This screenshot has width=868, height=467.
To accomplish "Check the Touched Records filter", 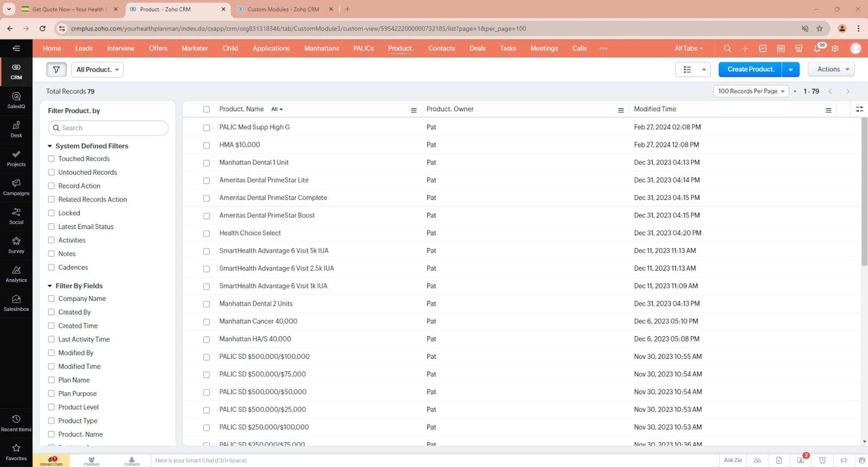I will pos(52,159).
